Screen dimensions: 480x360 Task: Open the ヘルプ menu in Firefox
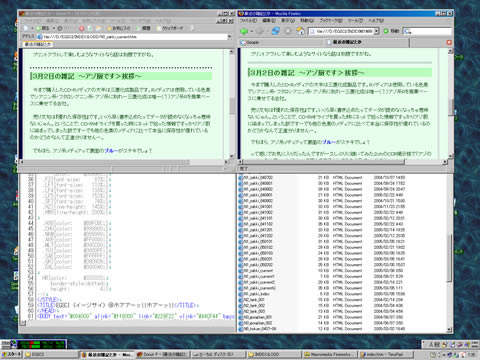coord(376,21)
